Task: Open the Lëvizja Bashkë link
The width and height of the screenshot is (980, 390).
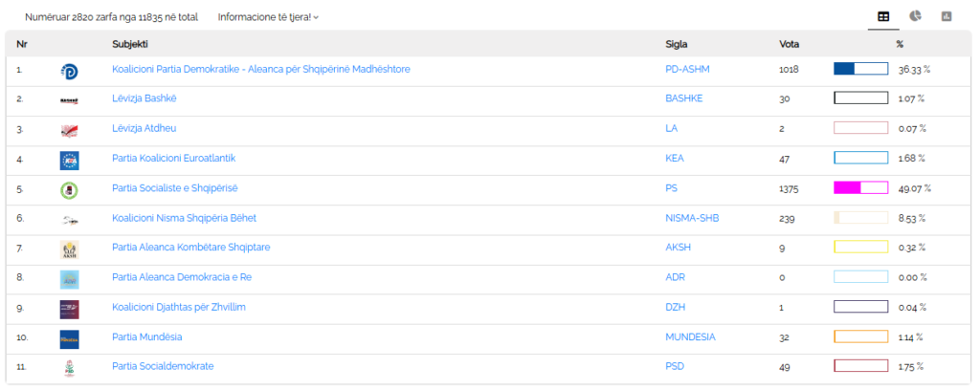Action: pos(144,98)
